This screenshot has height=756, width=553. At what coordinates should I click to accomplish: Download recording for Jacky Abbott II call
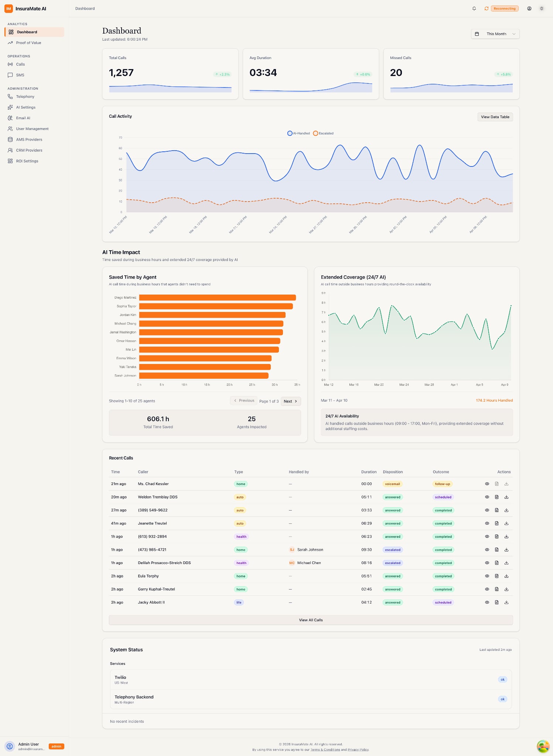pyautogui.click(x=506, y=602)
